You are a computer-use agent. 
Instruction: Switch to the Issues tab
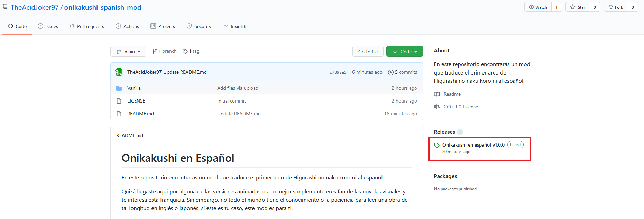coord(48,26)
